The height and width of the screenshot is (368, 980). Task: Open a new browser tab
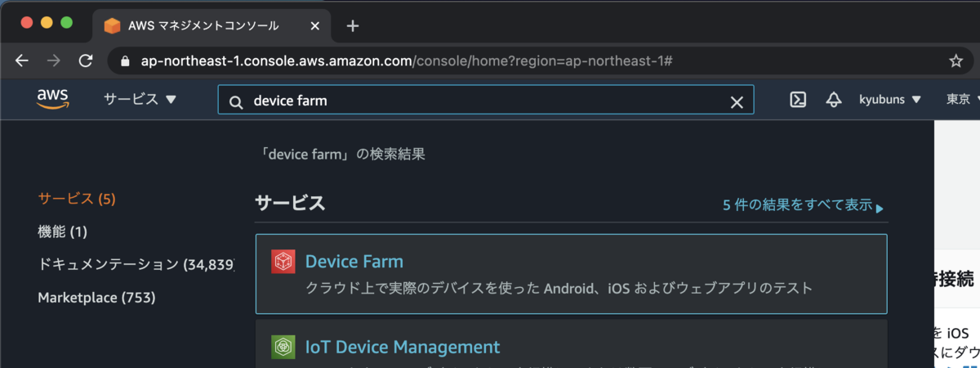353,25
